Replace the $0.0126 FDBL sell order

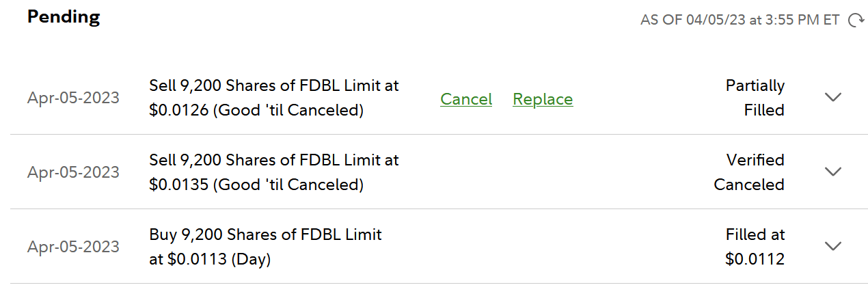click(543, 99)
